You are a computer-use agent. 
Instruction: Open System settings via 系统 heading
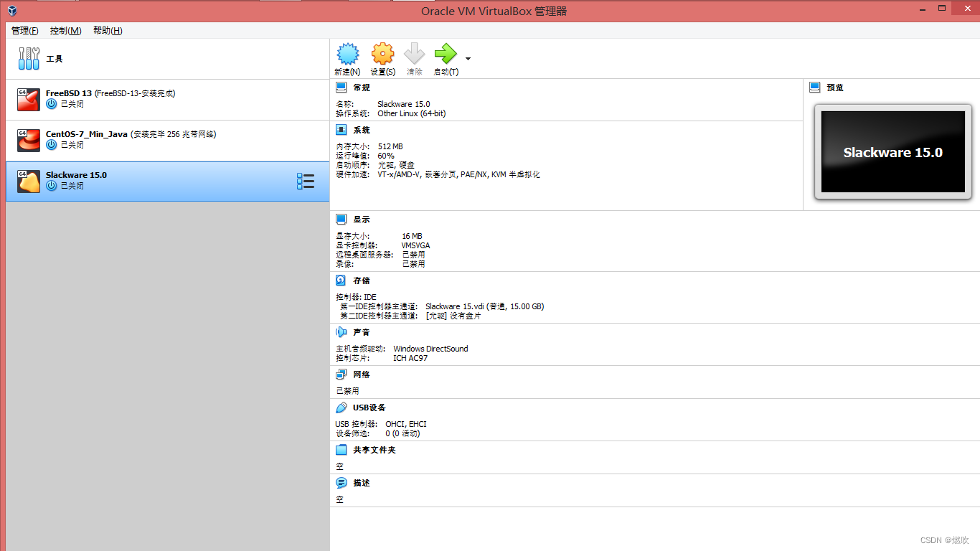362,130
